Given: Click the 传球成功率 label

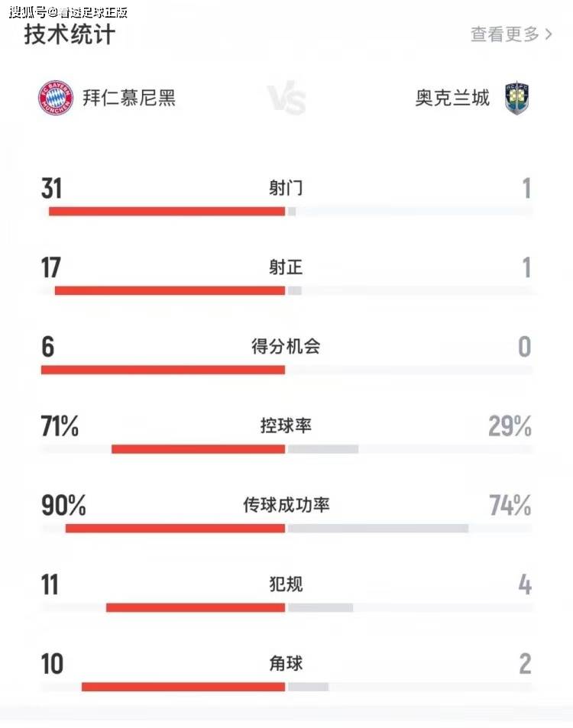Looking at the screenshot, I should (x=286, y=505).
